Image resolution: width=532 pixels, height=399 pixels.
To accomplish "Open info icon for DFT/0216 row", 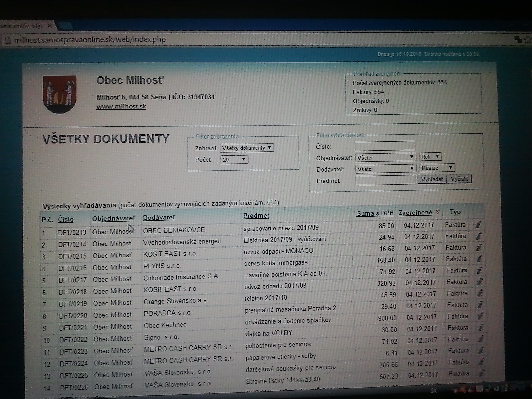I will point(479,259).
